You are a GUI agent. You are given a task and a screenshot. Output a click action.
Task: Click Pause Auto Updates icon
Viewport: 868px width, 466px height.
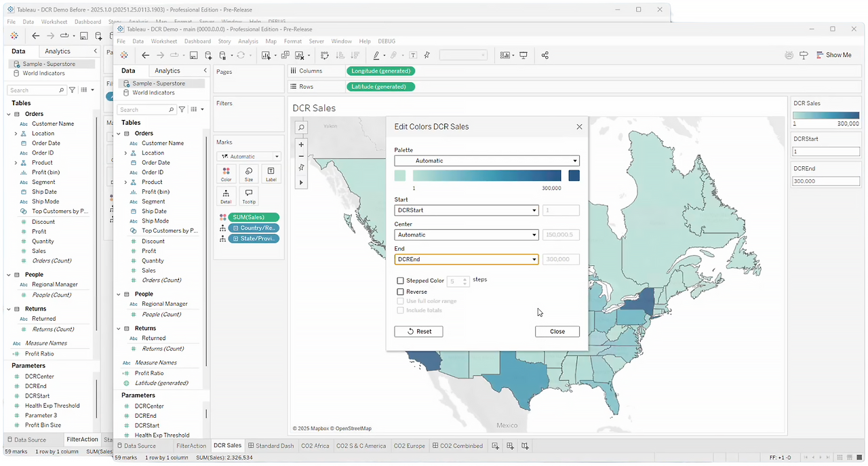[x=222, y=55]
